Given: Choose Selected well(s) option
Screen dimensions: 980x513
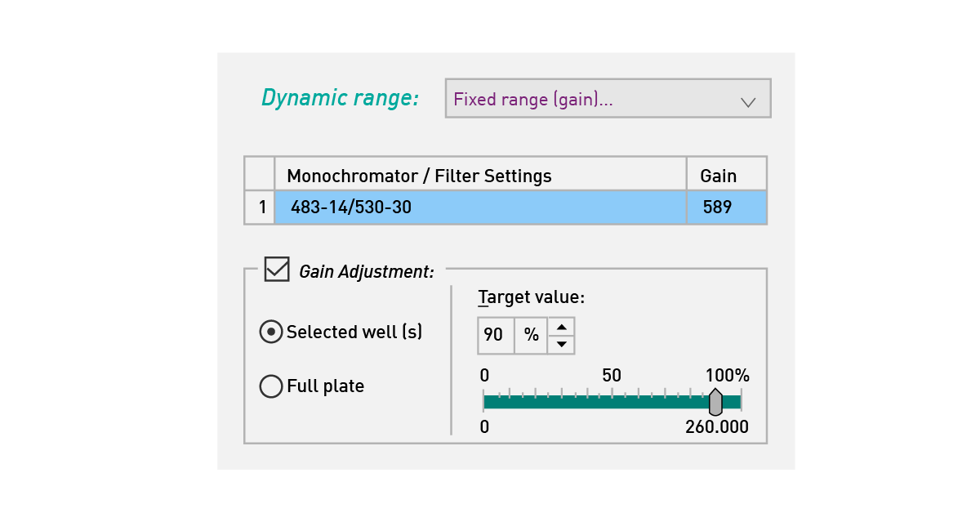Looking at the screenshot, I should point(270,332).
